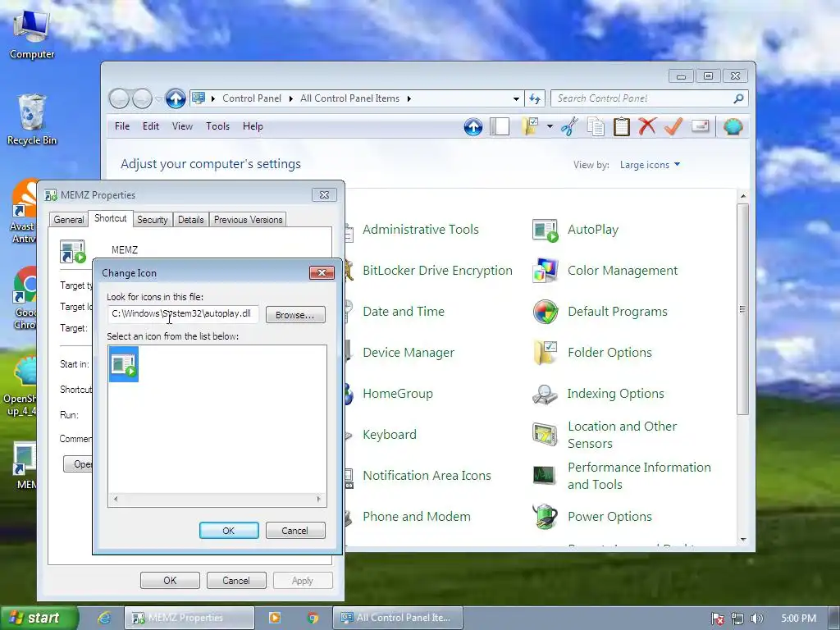The width and height of the screenshot is (840, 630).
Task: Switch to the Details tab
Action: tap(190, 220)
